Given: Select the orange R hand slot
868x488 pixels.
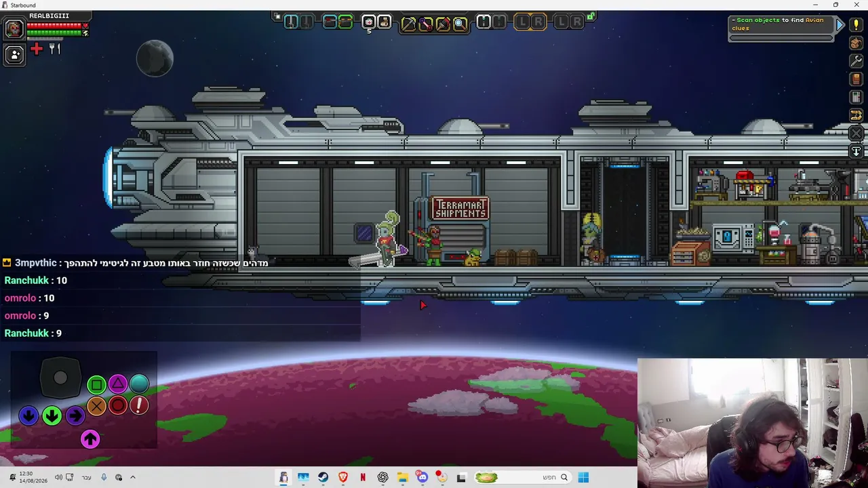Looking at the screenshot, I should click(538, 22).
